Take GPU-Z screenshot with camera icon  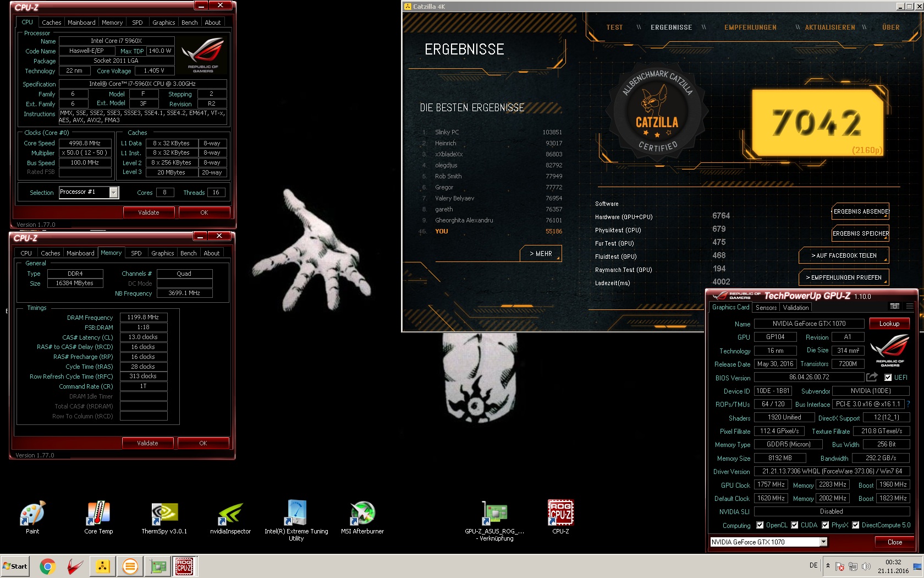[895, 307]
